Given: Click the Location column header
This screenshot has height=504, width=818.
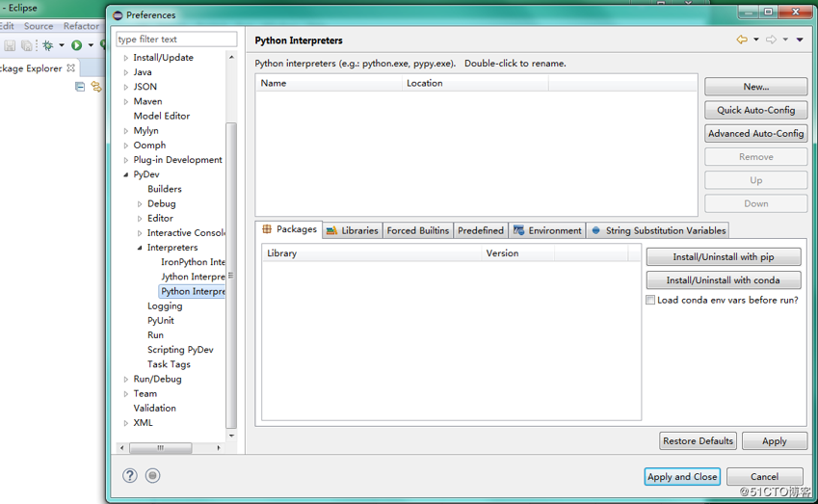Looking at the screenshot, I should [x=475, y=83].
